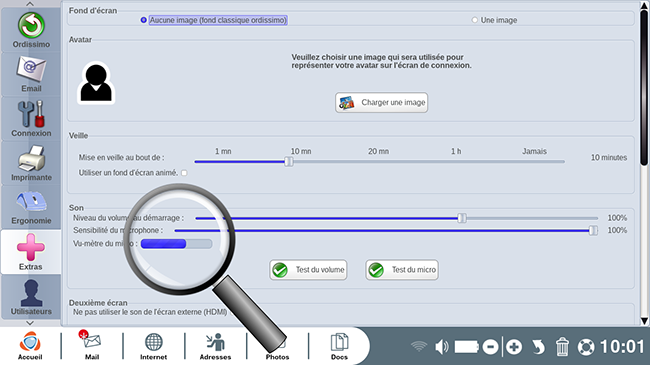Click the zoom-in plus button
This screenshot has width=650, height=365.
tap(514, 347)
